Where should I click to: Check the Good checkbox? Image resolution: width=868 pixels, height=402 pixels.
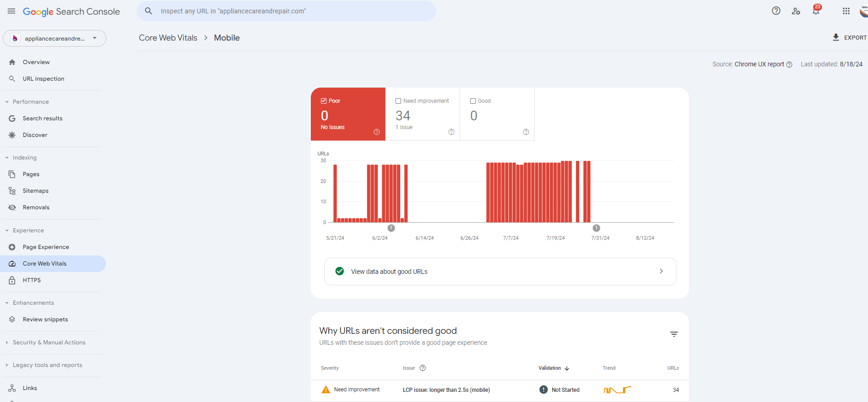click(473, 101)
